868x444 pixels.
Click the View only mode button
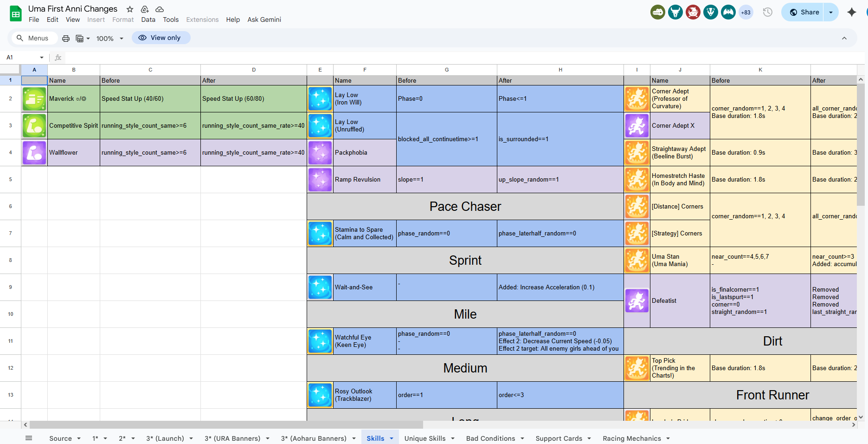[x=161, y=38]
